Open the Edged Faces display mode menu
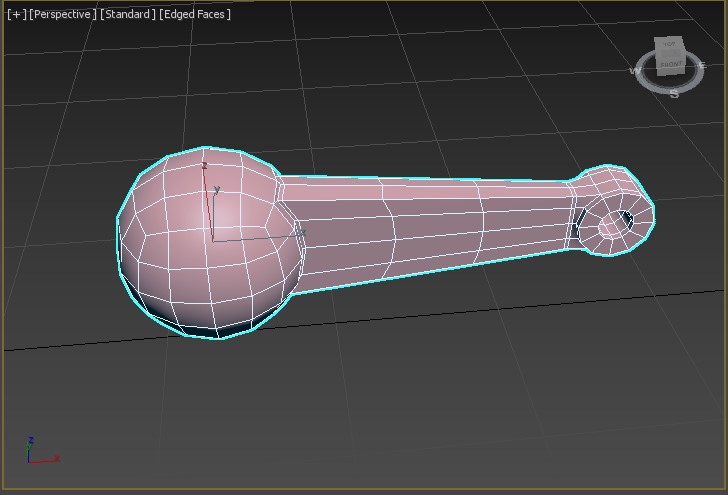Screen dimensions: 728x495 [x=195, y=14]
